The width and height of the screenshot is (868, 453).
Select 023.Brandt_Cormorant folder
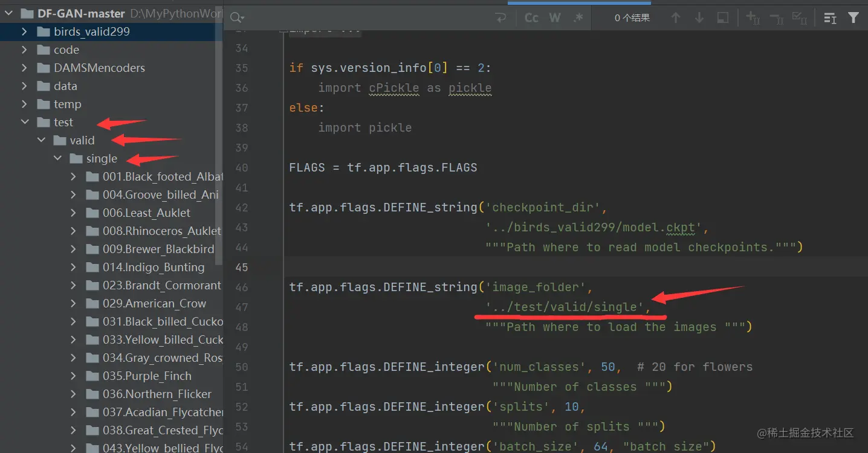click(x=162, y=285)
